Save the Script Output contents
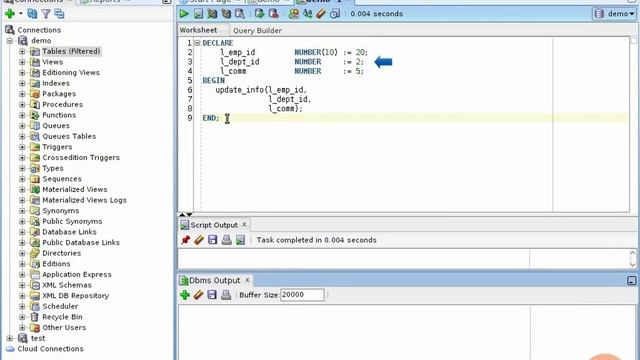Viewport: 640px width, 360px height. [x=213, y=240]
